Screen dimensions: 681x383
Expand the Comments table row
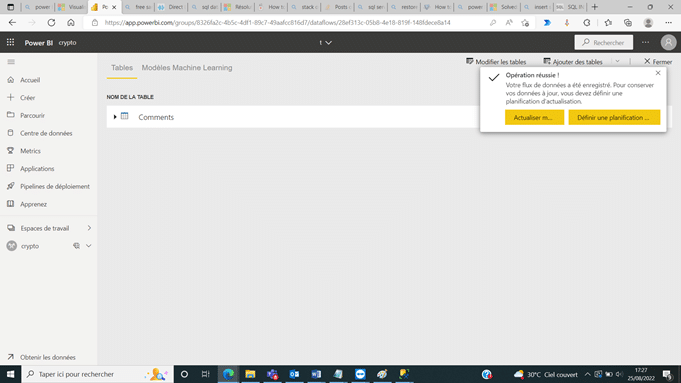[x=115, y=117]
